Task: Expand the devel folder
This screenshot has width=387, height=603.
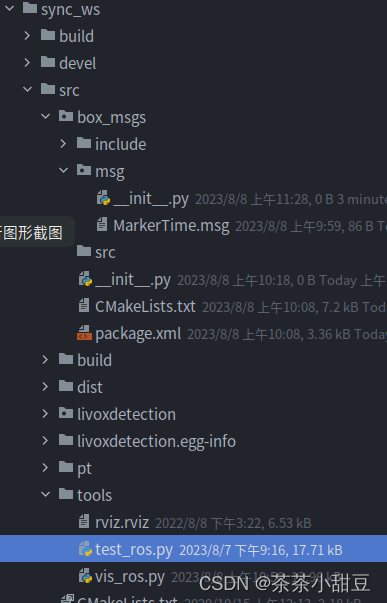Action: pos(27,62)
